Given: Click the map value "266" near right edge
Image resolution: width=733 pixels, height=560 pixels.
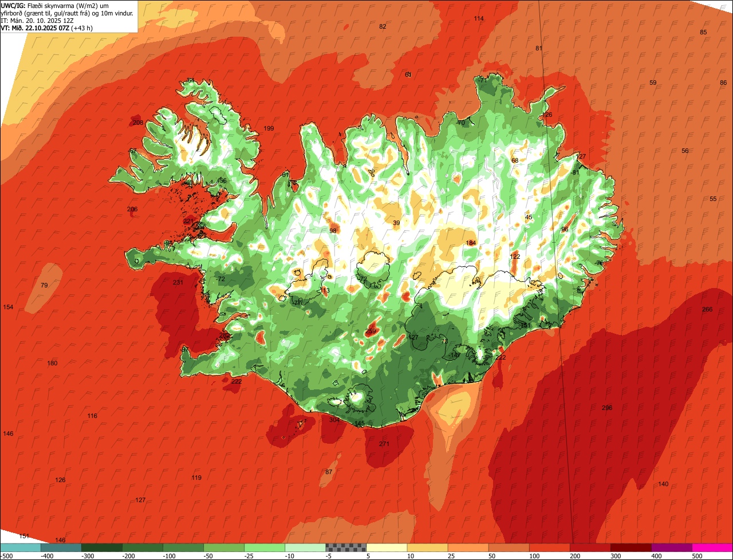Looking at the screenshot, I should 707,309.
